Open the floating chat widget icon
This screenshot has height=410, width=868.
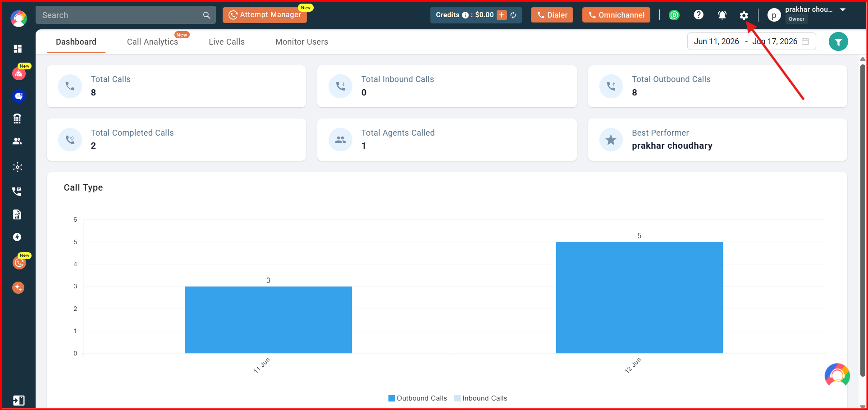(837, 375)
